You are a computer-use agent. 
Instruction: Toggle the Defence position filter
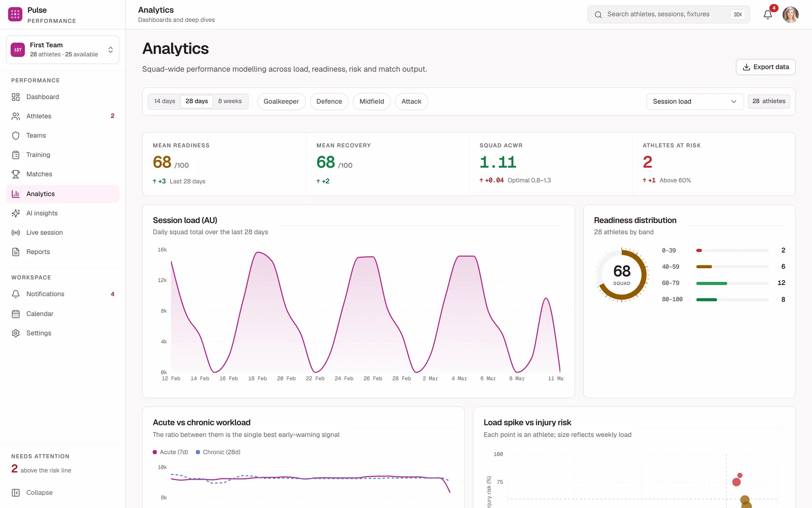329,102
